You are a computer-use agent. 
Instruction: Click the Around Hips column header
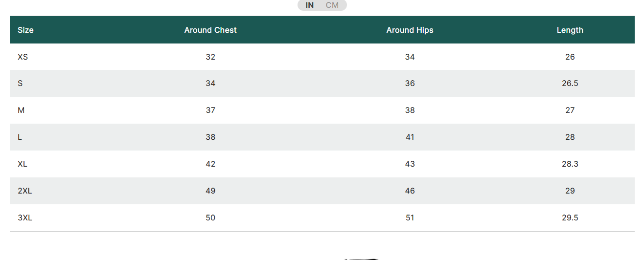pyautogui.click(x=410, y=30)
